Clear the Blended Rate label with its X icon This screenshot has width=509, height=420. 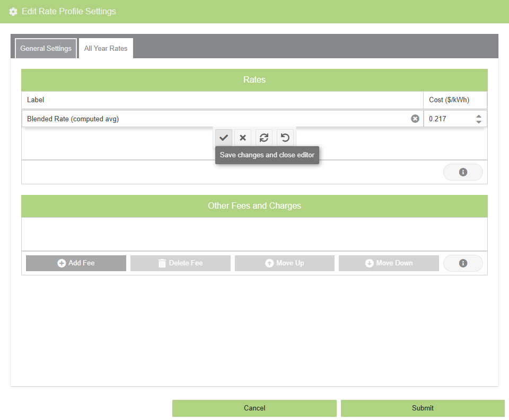tap(415, 119)
